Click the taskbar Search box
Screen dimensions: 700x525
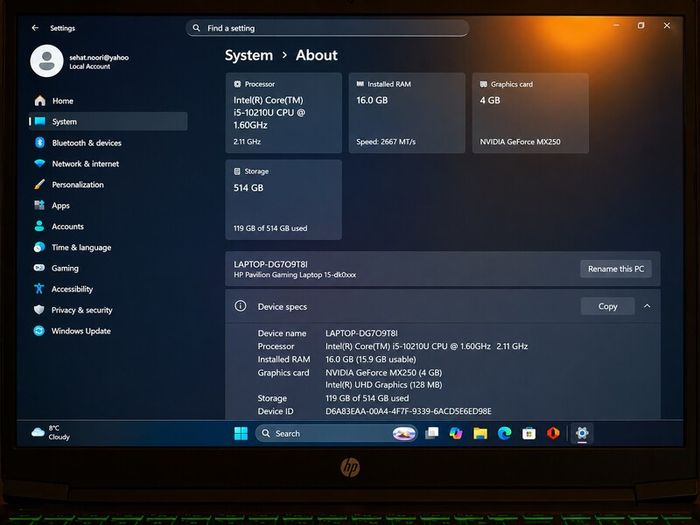pos(336,433)
